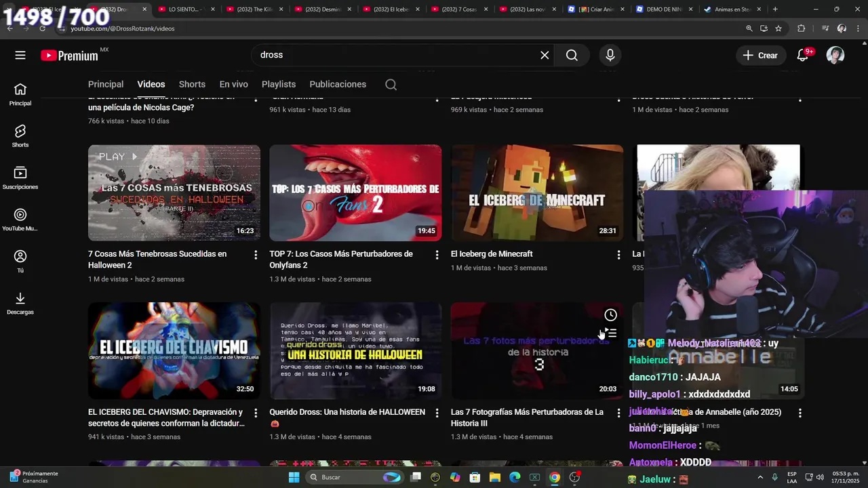Open the Halloween 2 video thumbnail
Screen dimensions: 868x488
click(174, 192)
